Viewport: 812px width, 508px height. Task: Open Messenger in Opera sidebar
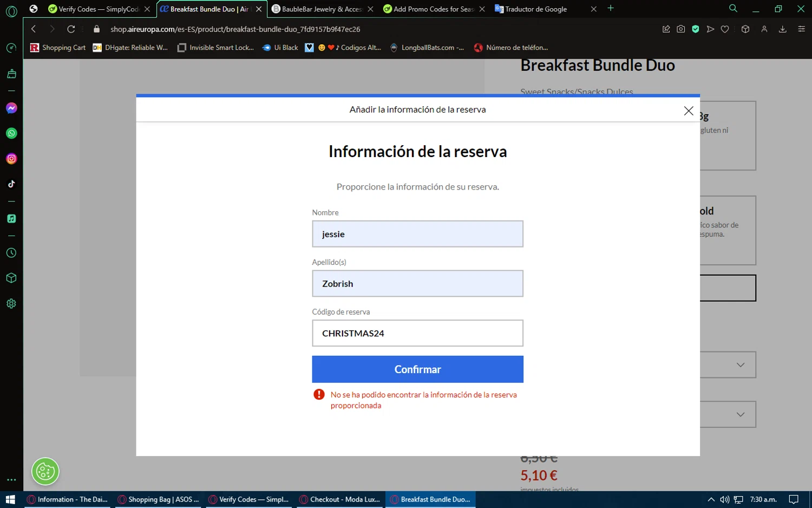tap(11, 108)
